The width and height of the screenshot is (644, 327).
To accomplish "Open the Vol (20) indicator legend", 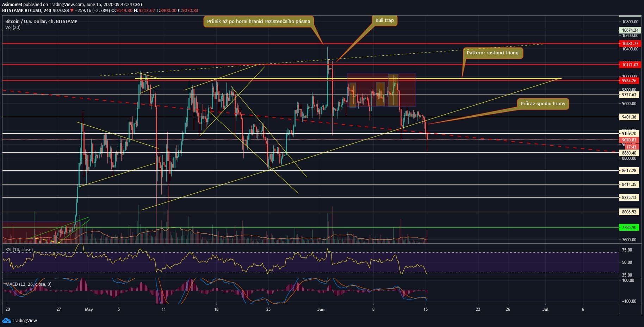I will pyautogui.click(x=13, y=28).
